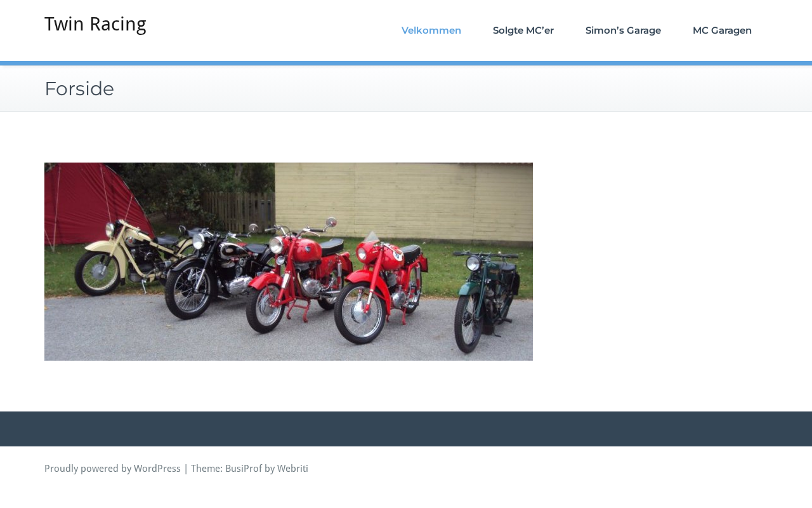Click the green vintage motorcycle in the photo
The width and height of the screenshot is (812, 508).
tap(485, 298)
